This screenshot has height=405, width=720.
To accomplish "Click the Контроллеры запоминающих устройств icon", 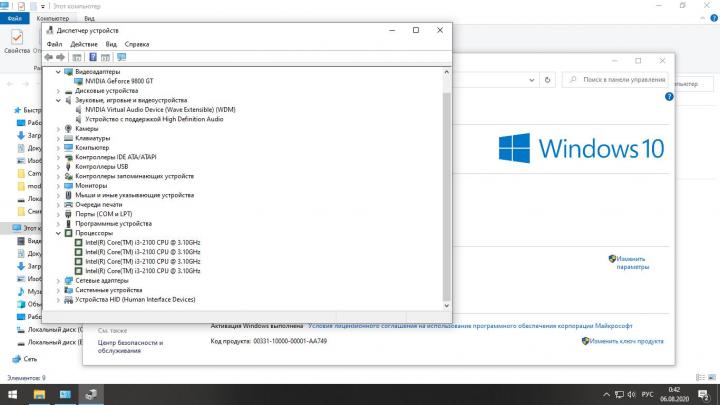I will [68, 176].
